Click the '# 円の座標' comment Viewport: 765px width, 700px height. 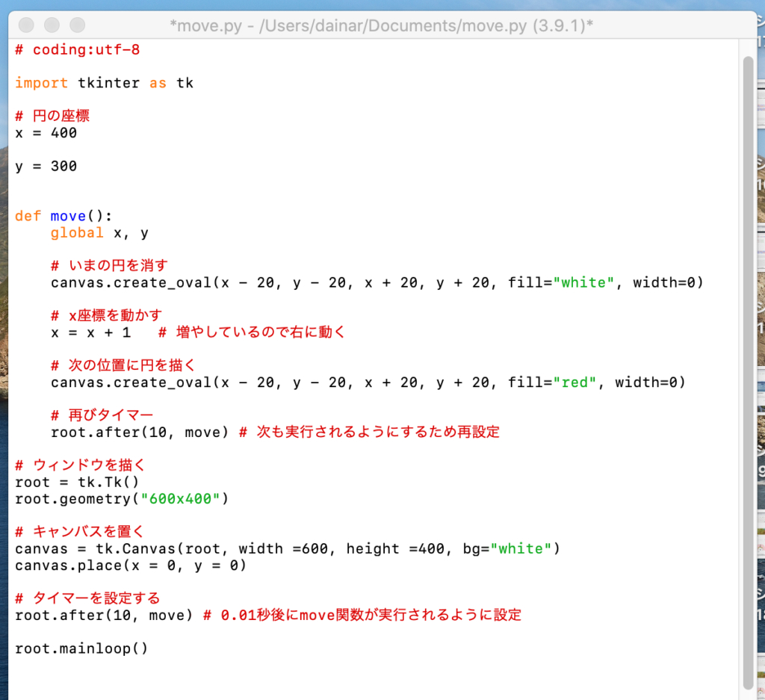[x=52, y=116]
